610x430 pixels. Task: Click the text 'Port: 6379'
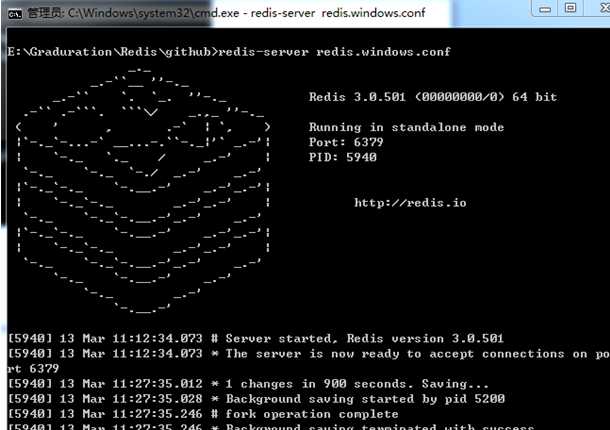click(x=346, y=142)
